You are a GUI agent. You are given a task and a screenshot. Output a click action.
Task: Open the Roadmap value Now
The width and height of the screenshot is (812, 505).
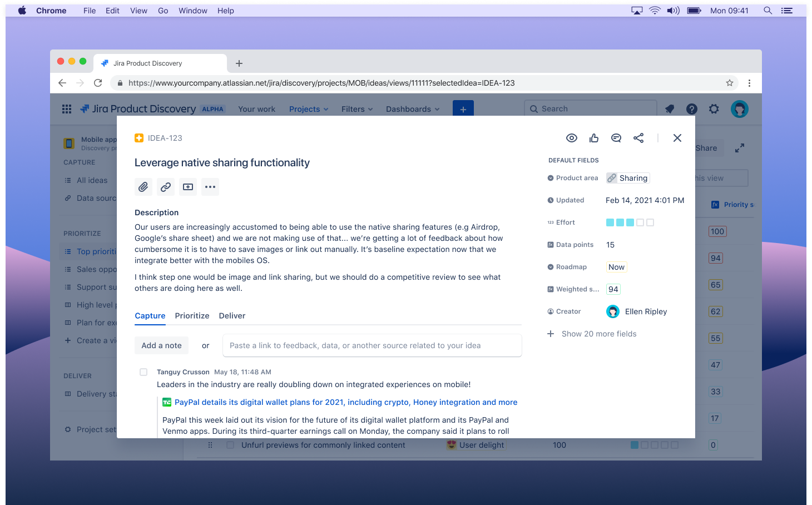click(x=616, y=267)
